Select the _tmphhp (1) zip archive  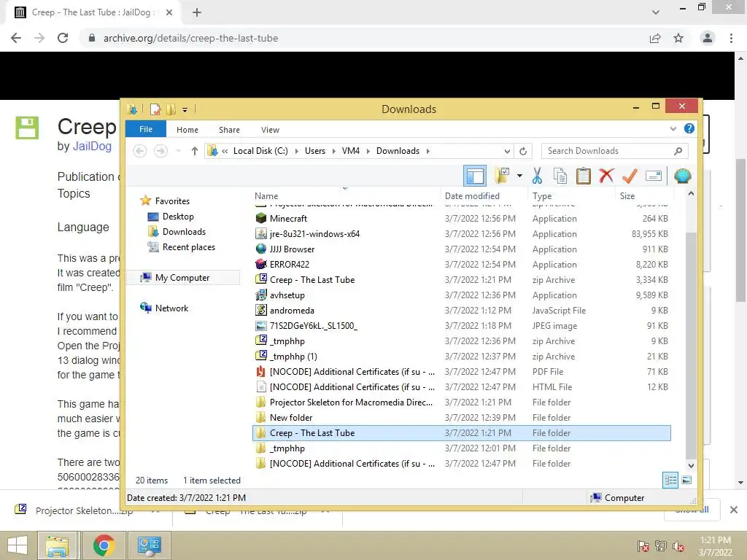461,356
